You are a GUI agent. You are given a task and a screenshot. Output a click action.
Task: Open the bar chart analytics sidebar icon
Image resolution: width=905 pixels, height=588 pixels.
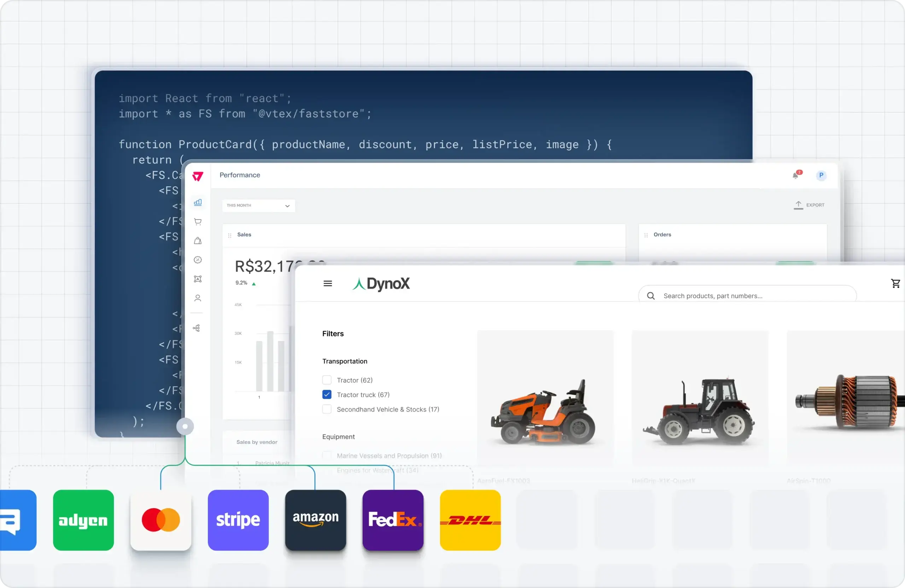(x=198, y=202)
